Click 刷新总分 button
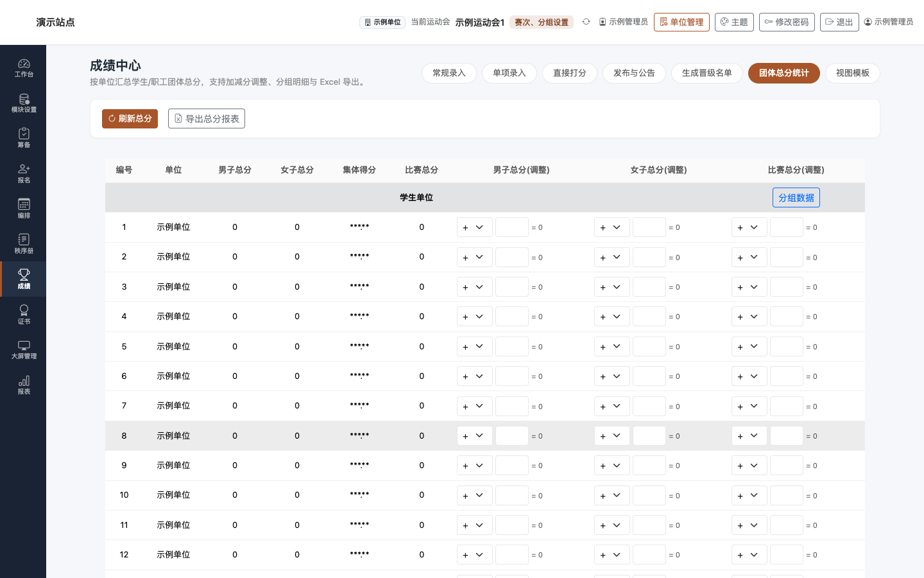This screenshot has height=578, width=924. pyautogui.click(x=130, y=119)
